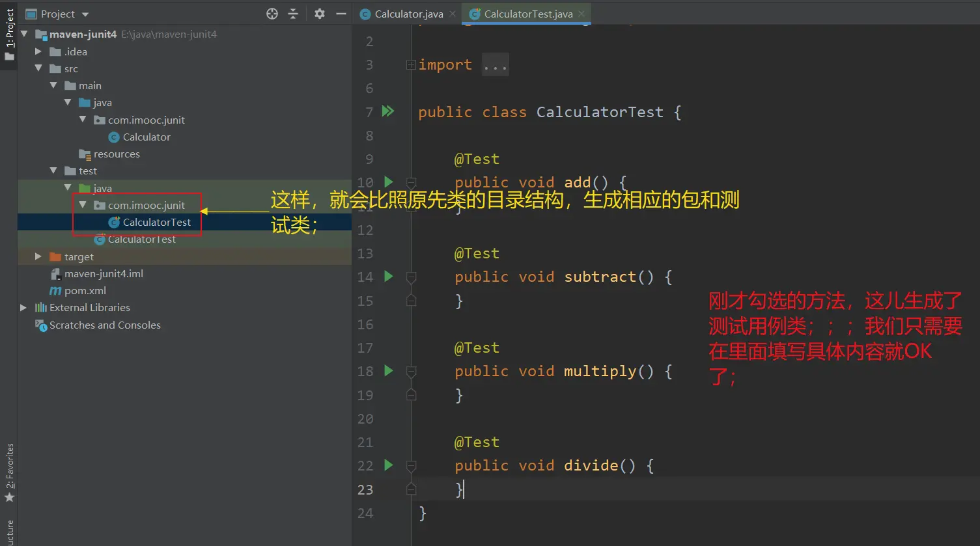Image resolution: width=980 pixels, height=546 pixels.
Task: Click line number 16 in the gutter
Action: coord(365,324)
